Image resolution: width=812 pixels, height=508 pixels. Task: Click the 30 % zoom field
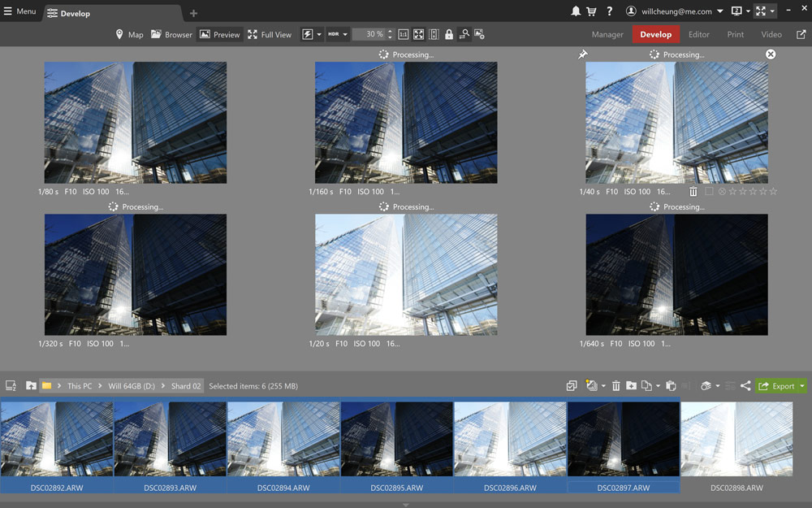369,34
